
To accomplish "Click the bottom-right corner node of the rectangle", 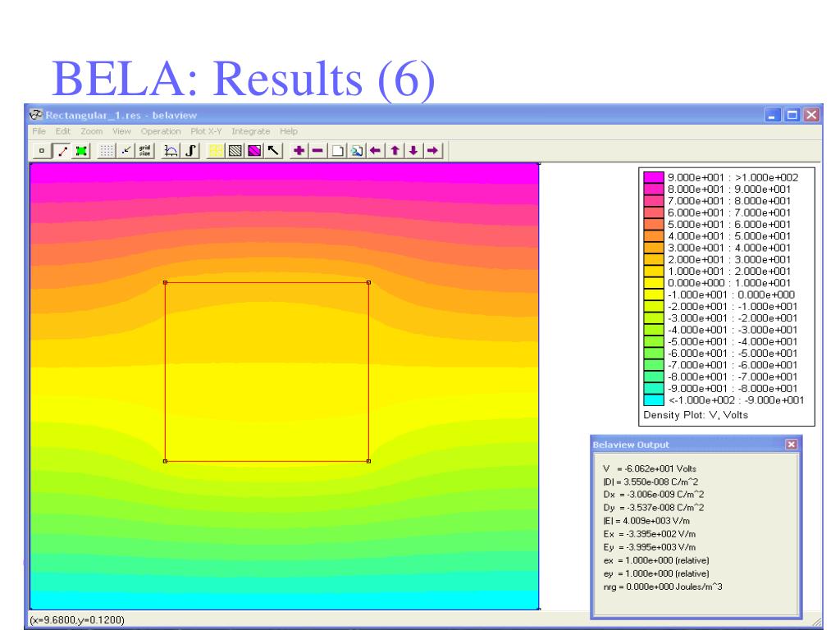I will coord(368,461).
